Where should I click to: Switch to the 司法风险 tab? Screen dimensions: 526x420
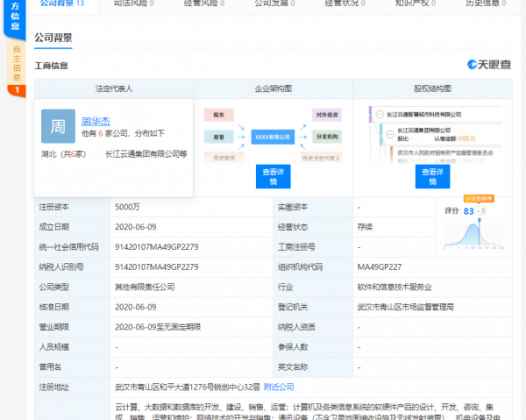[134, 3]
